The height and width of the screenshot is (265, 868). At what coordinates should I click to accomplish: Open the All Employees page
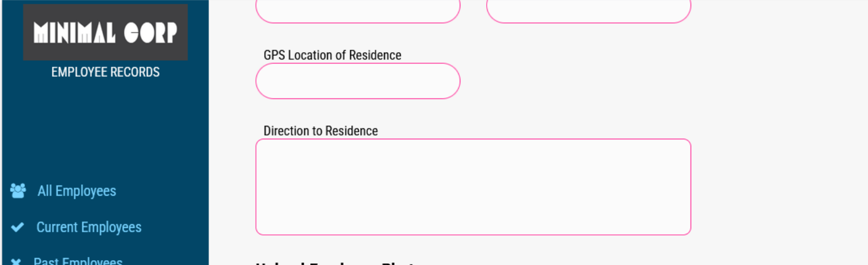[x=77, y=191]
